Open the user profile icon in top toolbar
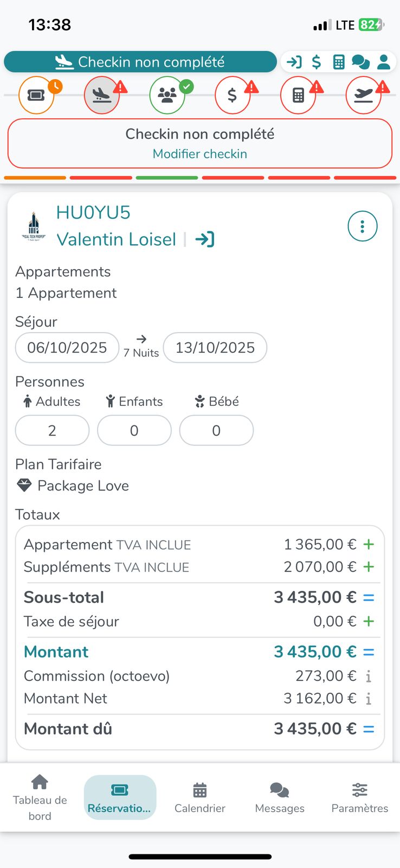 (x=384, y=62)
